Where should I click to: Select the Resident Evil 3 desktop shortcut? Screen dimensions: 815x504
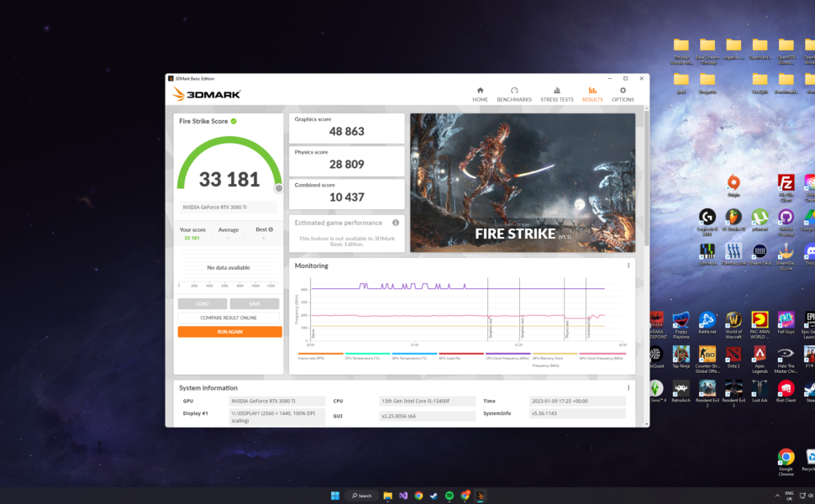click(x=733, y=394)
